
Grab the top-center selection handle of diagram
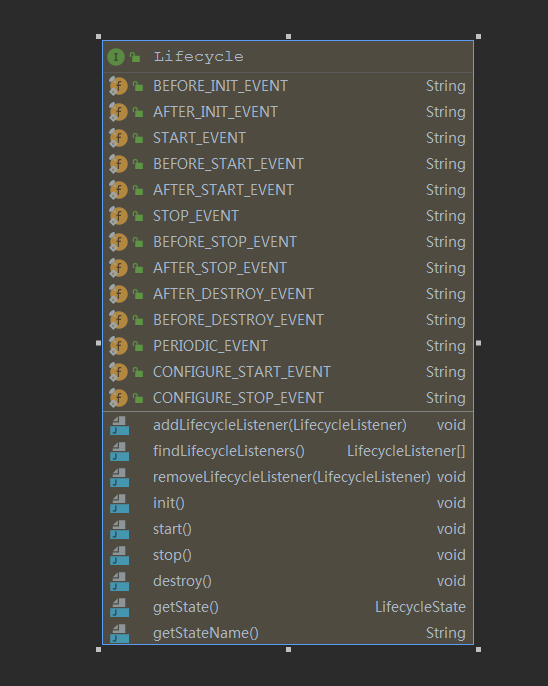(288, 37)
